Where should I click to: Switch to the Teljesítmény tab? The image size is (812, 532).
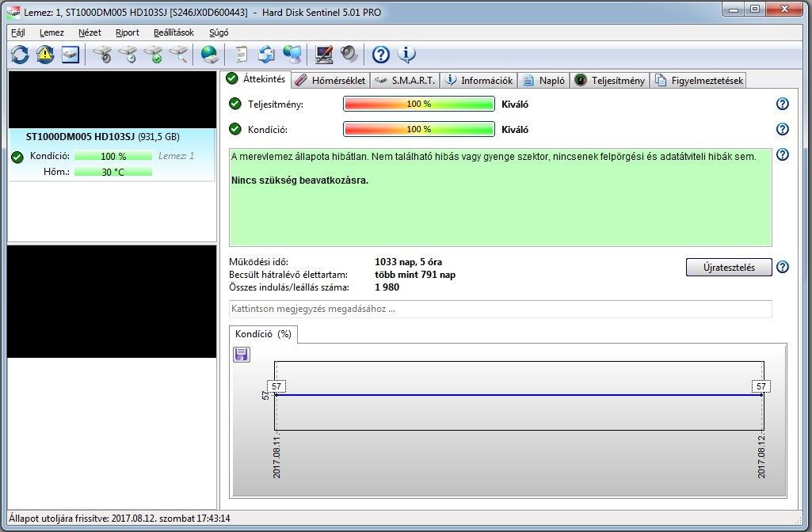point(609,81)
